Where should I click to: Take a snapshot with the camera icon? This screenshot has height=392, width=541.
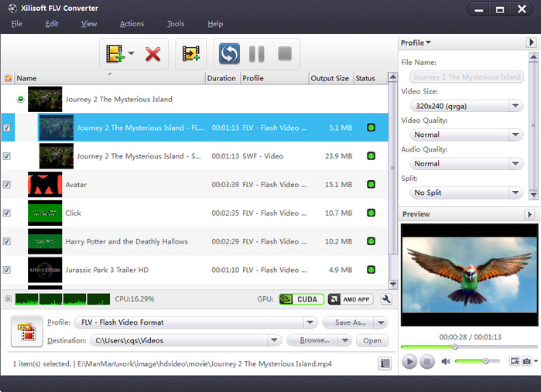[527, 361]
